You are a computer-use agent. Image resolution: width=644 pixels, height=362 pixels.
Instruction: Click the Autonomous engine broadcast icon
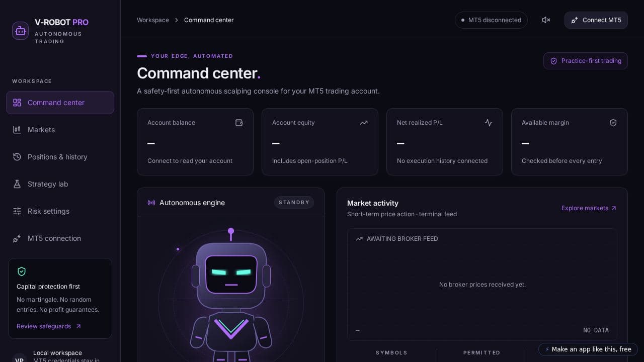(151, 203)
